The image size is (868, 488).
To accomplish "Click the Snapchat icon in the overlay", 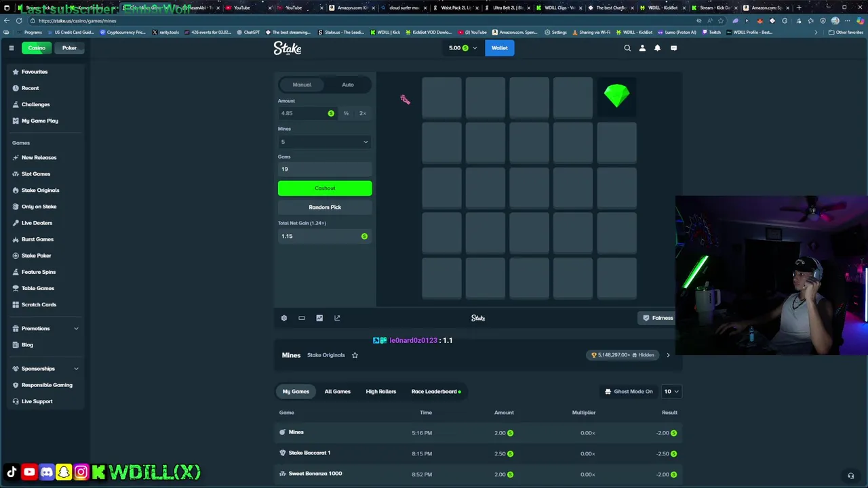I will tap(64, 472).
